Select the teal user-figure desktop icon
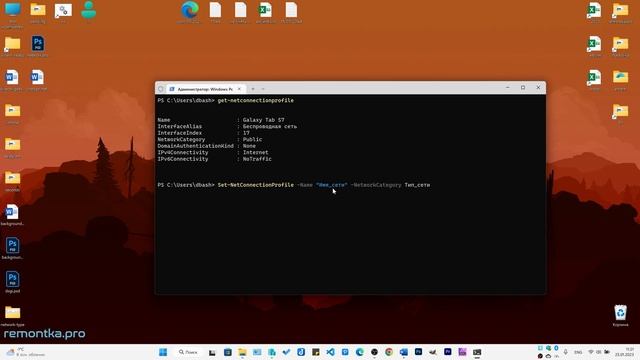Viewport: 640px width, 360px height. [89, 10]
